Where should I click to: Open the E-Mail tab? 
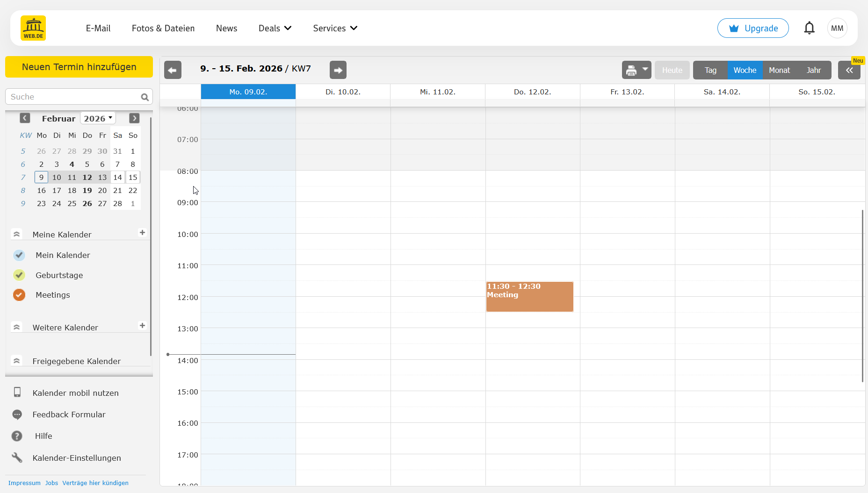98,29
